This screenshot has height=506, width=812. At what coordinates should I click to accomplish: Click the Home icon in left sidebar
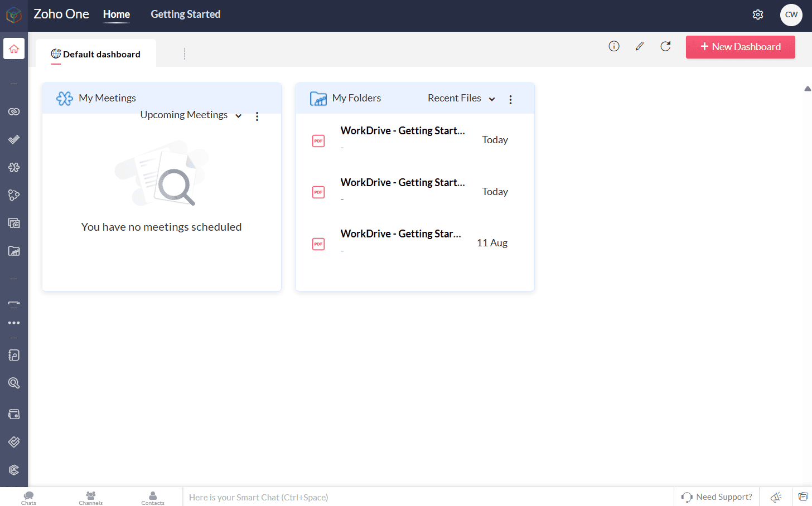(x=14, y=48)
